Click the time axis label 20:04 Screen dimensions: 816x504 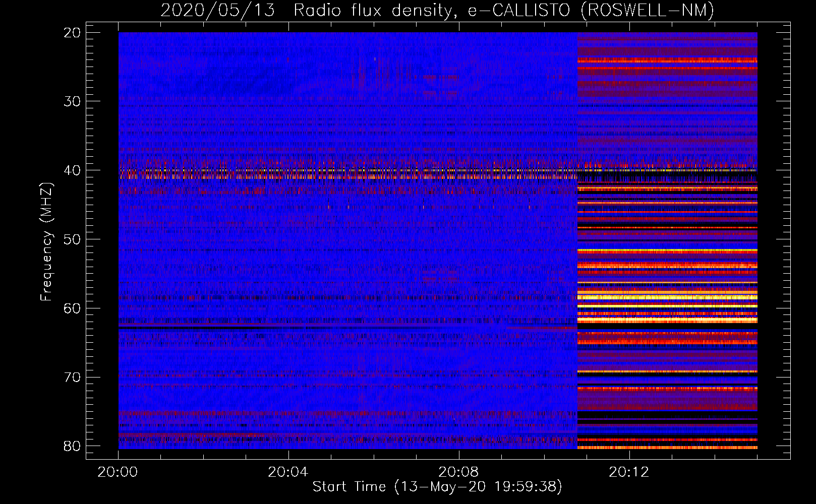(x=288, y=472)
